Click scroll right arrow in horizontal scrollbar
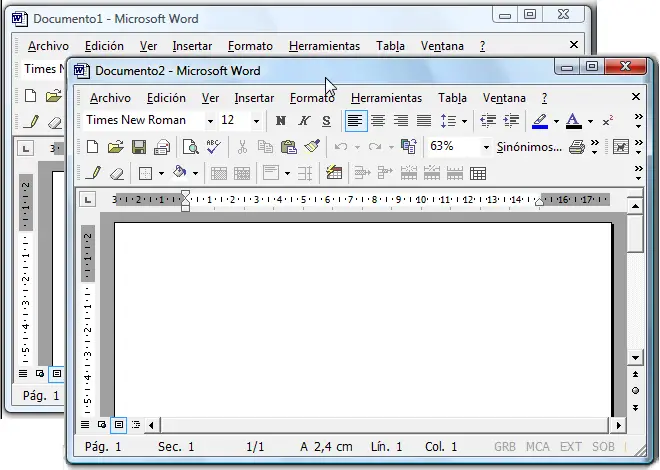The width and height of the screenshot is (660, 470). pyautogui.click(x=618, y=425)
